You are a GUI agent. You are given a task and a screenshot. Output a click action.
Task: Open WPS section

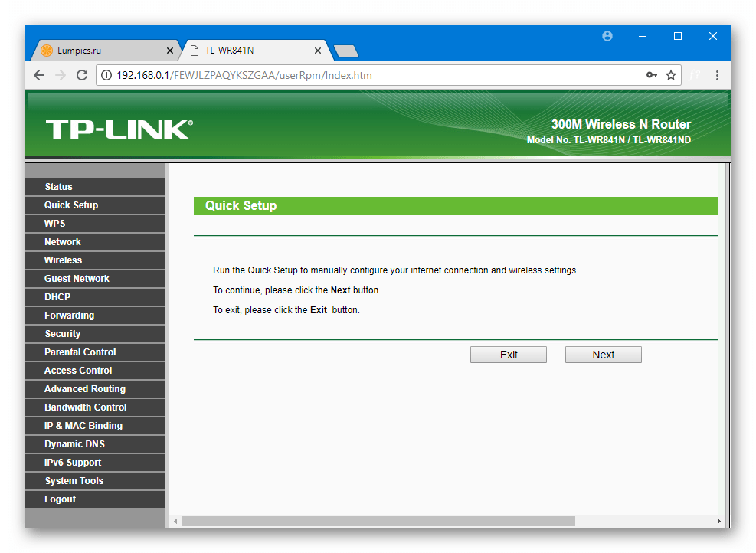(95, 224)
